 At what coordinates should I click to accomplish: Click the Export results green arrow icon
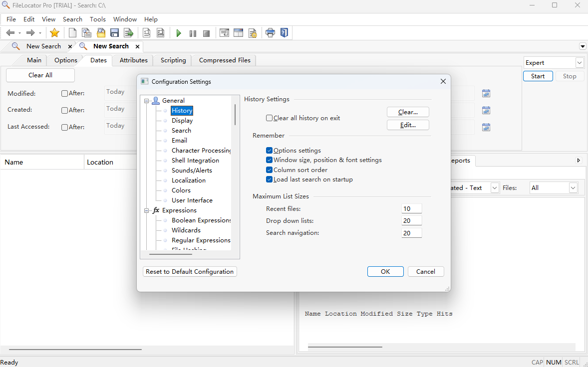(x=128, y=33)
